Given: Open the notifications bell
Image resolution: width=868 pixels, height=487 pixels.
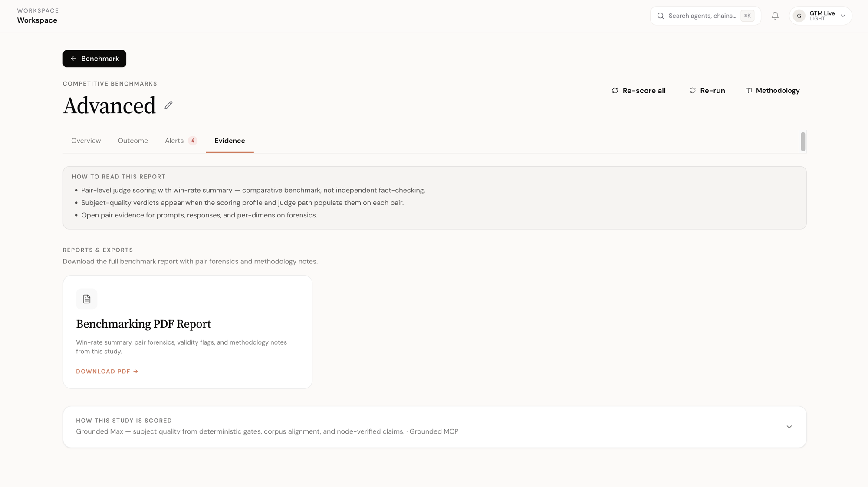Looking at the screenshot, I should tap(775, 16).
